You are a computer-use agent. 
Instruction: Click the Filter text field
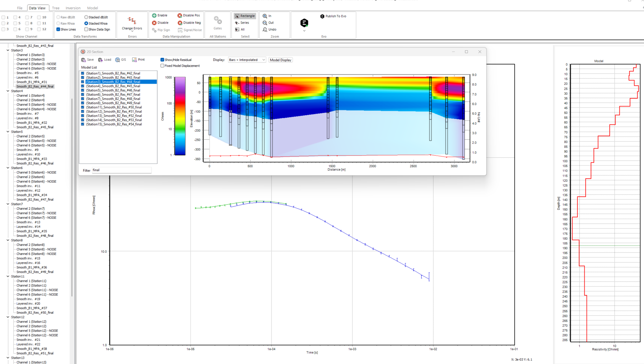pyautogui.click(x=122, y=170)
